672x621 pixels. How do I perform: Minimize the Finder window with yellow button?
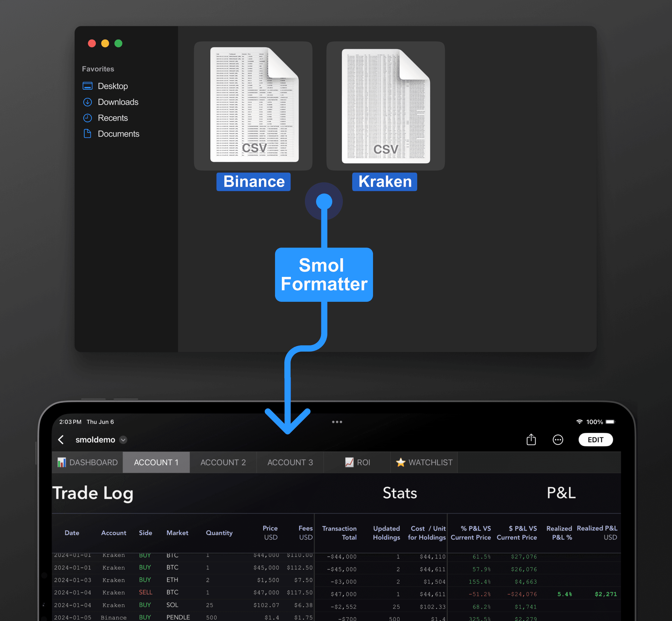[x=105, y=43]
